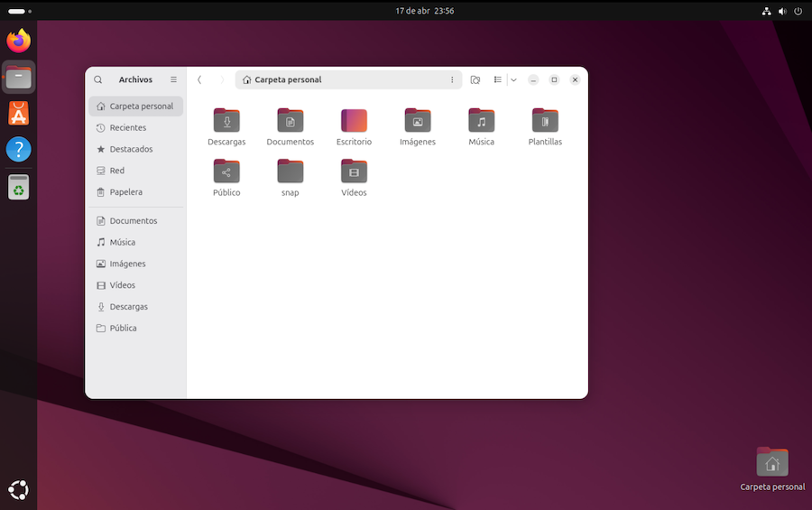Open the system volume indicator in top bar

click(782, 11)
